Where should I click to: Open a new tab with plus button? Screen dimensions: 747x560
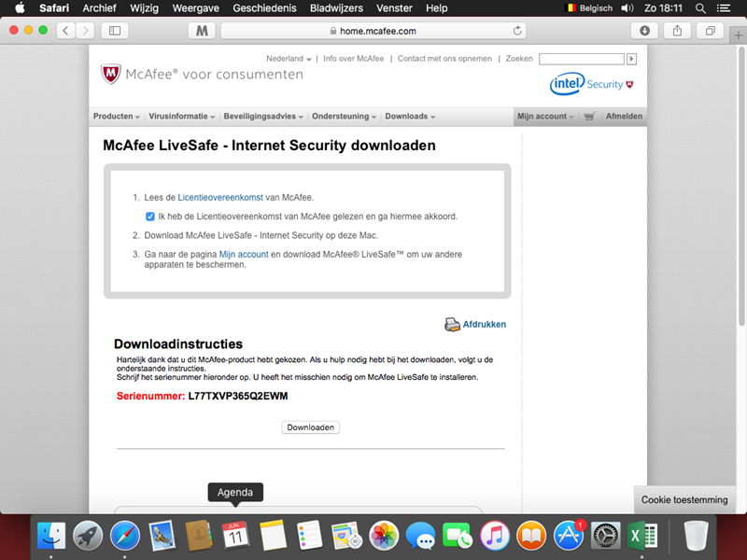[x=739, y=35]
